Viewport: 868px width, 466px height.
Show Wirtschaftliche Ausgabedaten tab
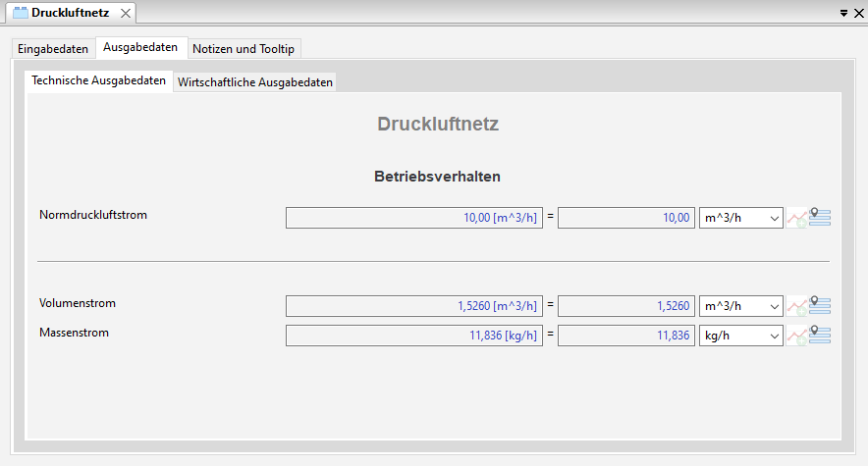tap(255, 82)
